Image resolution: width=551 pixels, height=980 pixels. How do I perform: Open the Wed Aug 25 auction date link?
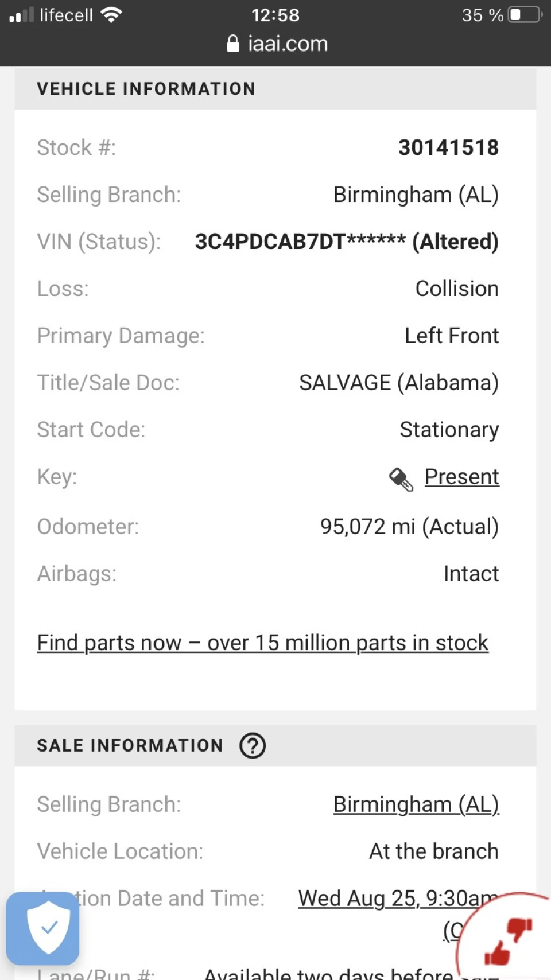tap(398, 899)
